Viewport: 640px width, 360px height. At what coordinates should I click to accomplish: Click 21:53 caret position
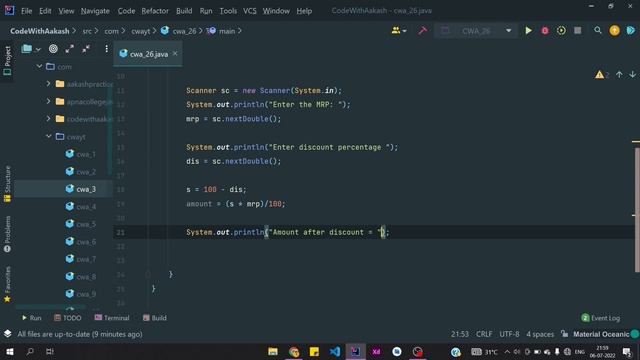point(460,334)
